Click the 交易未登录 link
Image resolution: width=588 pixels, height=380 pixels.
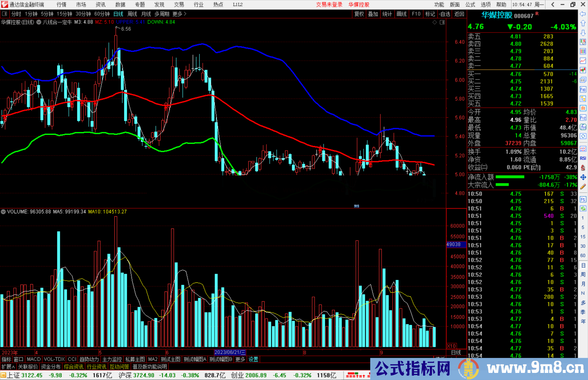(329, 5)
